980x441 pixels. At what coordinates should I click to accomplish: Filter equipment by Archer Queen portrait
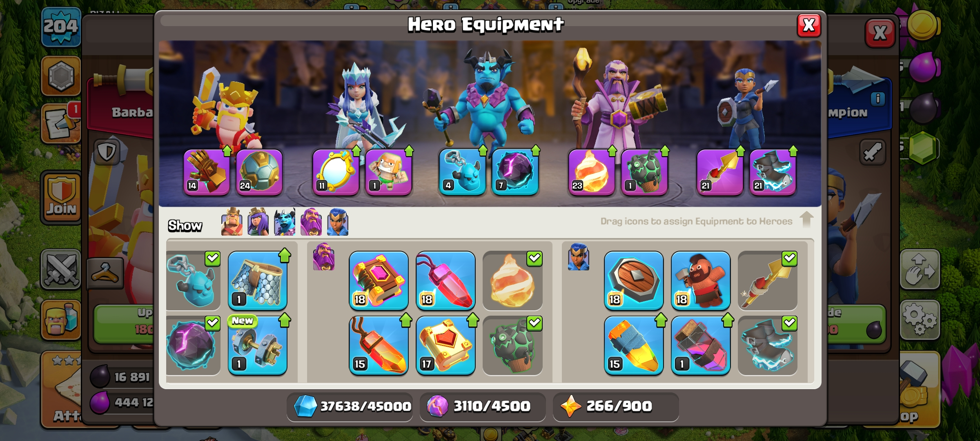click(258, 222)
